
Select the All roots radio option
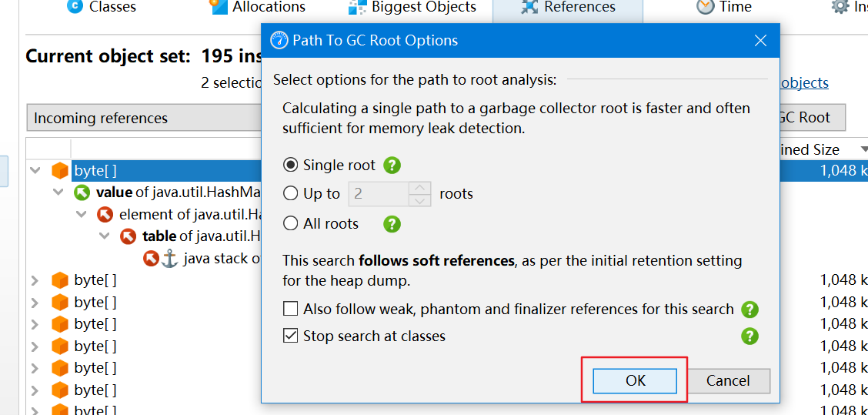click(x=290, y=224)
